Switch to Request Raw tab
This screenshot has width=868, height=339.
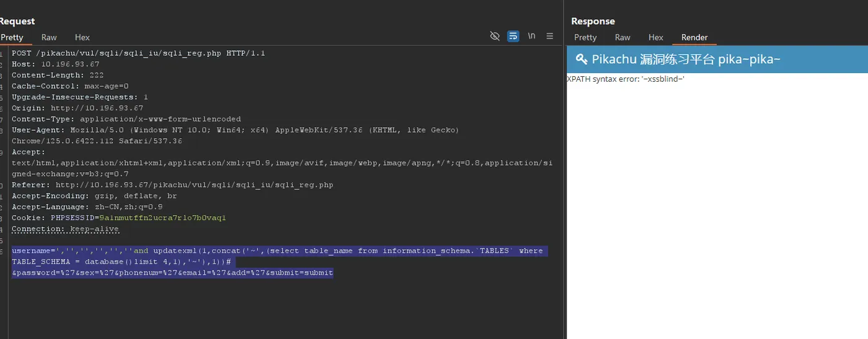49,37
